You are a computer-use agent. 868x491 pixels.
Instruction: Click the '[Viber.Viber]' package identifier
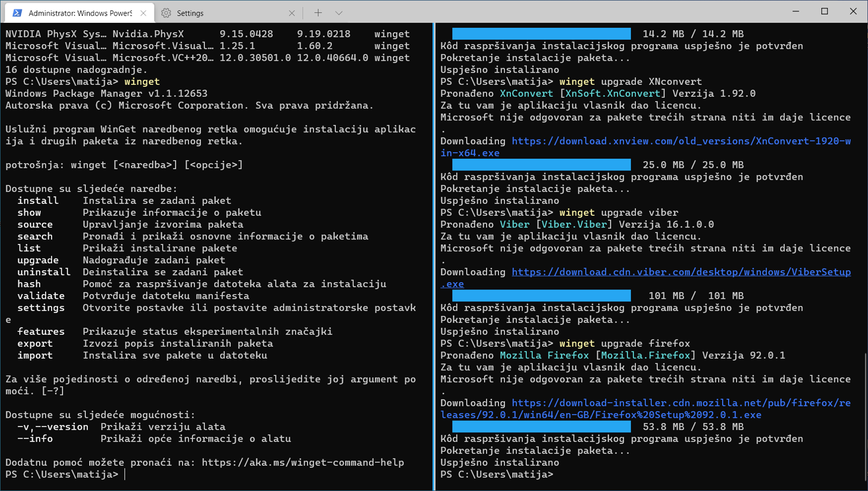tap(575, 224)
